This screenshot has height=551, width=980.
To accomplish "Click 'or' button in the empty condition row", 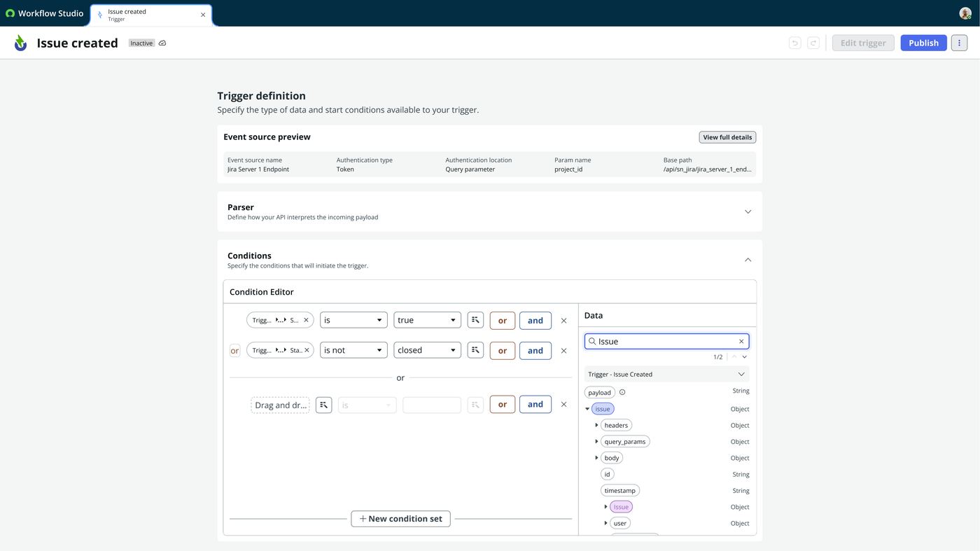I will (x=503, y=405).
